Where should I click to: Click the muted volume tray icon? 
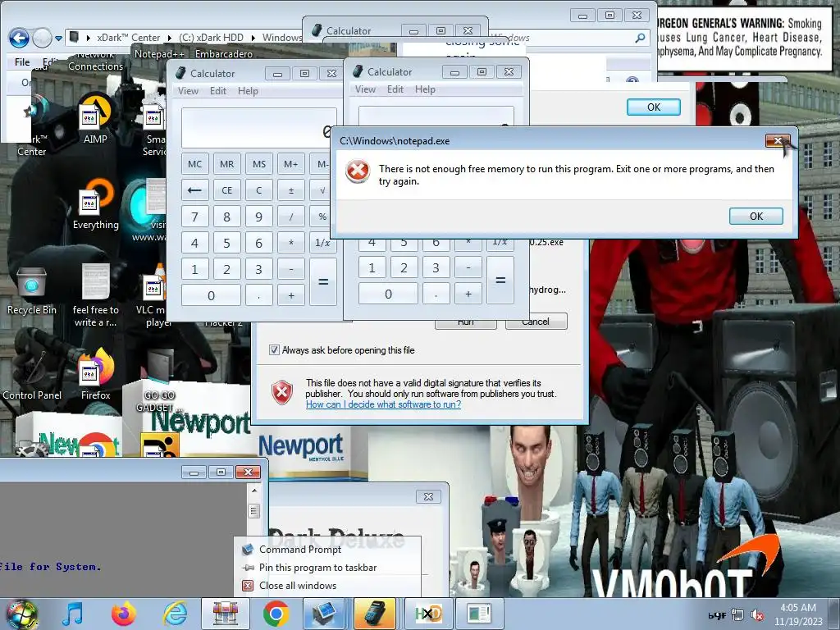(x=757, y=615)
